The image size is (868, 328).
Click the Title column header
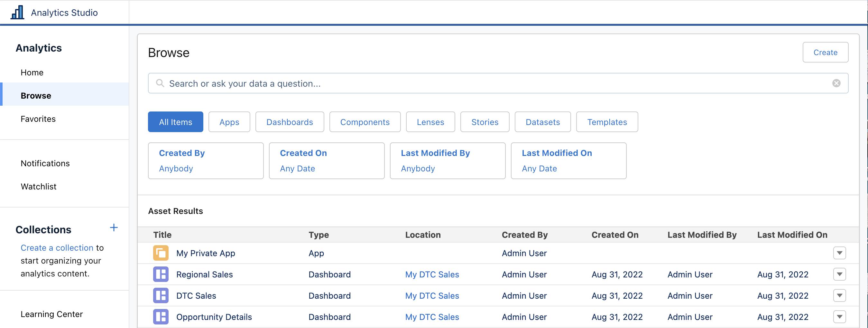tap(162, 235)
